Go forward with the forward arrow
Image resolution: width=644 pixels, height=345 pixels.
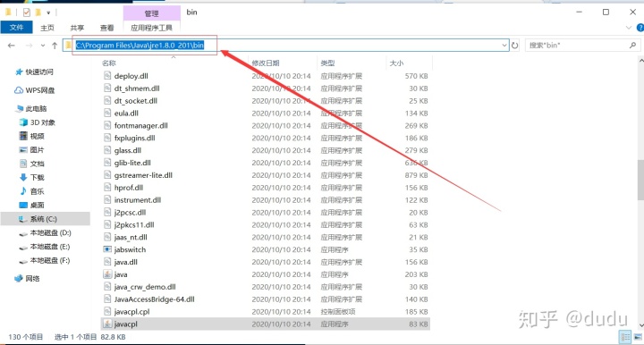point(29,45)
